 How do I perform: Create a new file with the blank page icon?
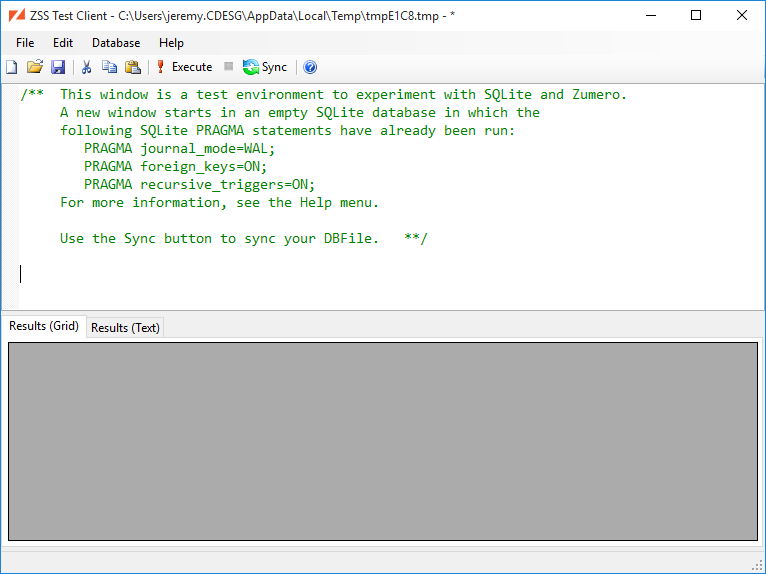coord(12,67)
